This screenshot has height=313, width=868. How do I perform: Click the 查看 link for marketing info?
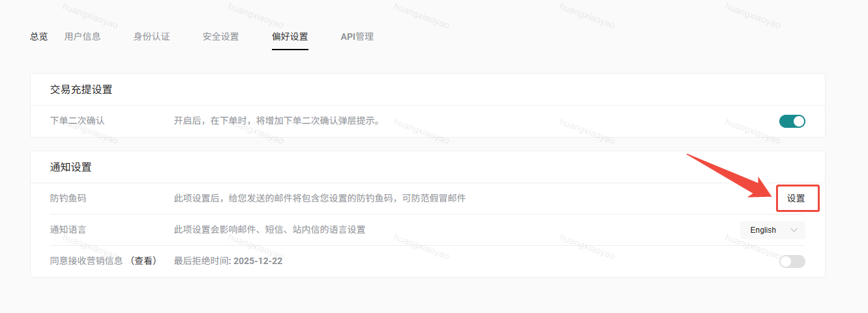pyautogui.click(x=143, y=261)
